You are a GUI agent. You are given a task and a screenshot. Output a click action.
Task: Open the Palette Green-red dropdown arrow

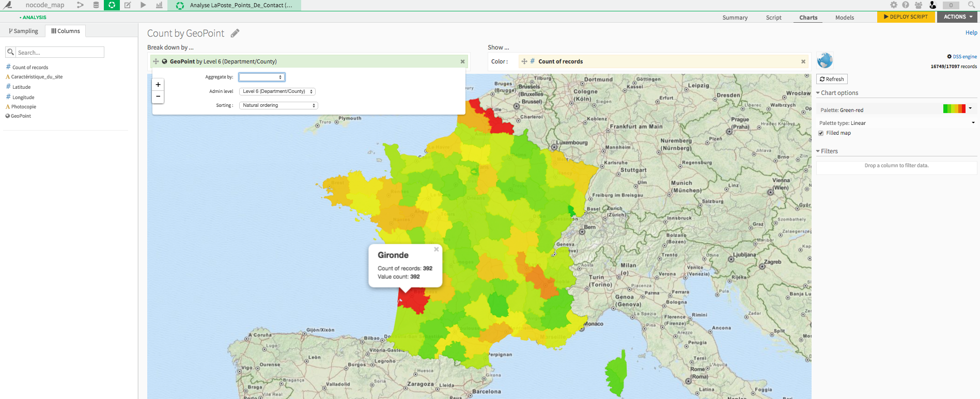click(970, 108)
